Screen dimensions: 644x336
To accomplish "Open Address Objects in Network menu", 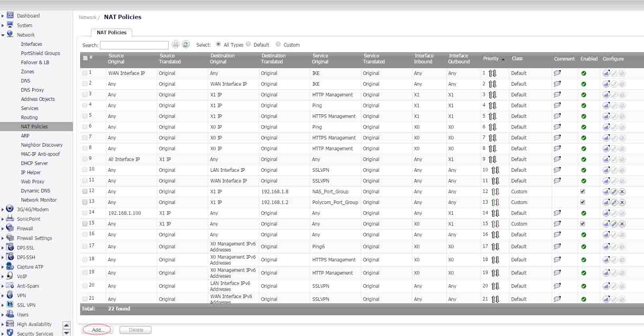I will 38,99.
